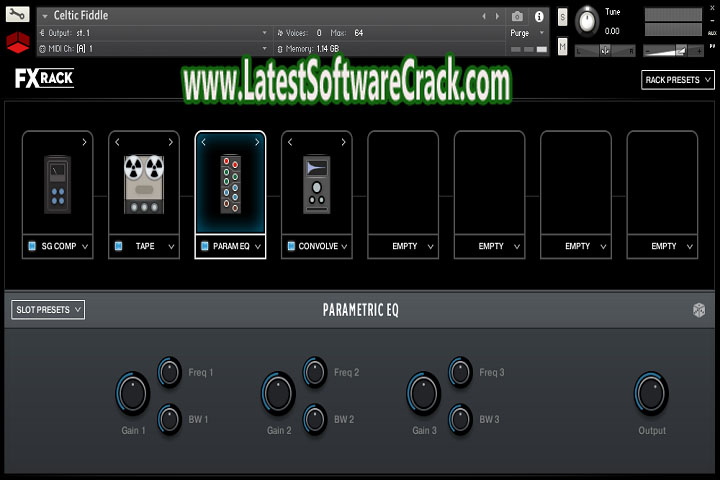Adjust the Tune knob
Viewport: 720px width, 480px height.
point(587,21)
